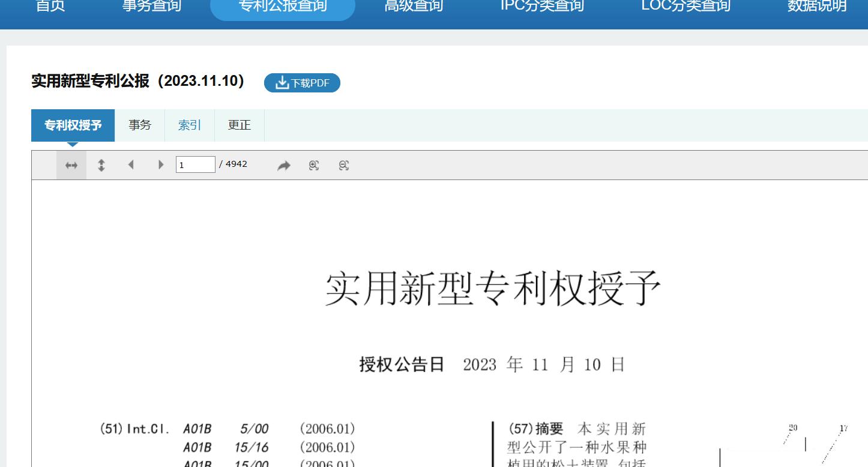The image size is (868, 467).
Task: Open the IPC分类查询 menu
Action: tap(541, 6)
